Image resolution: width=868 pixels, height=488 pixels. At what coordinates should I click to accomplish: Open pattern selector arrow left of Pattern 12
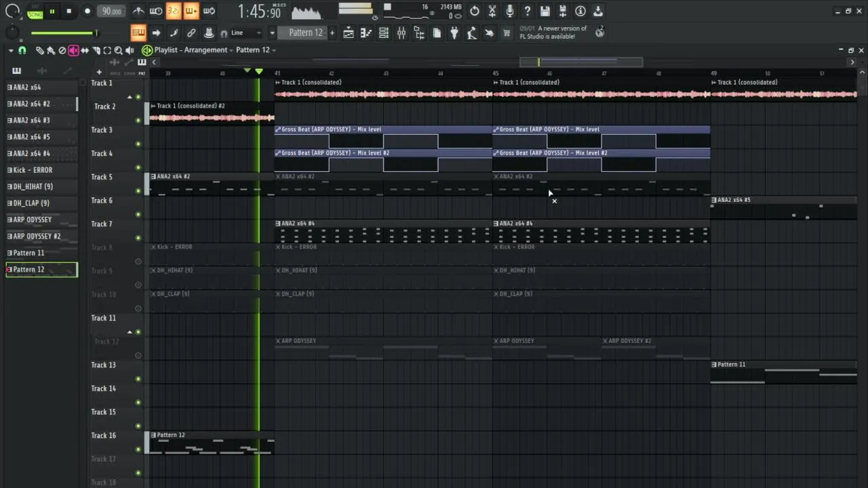tap(272, 33)
